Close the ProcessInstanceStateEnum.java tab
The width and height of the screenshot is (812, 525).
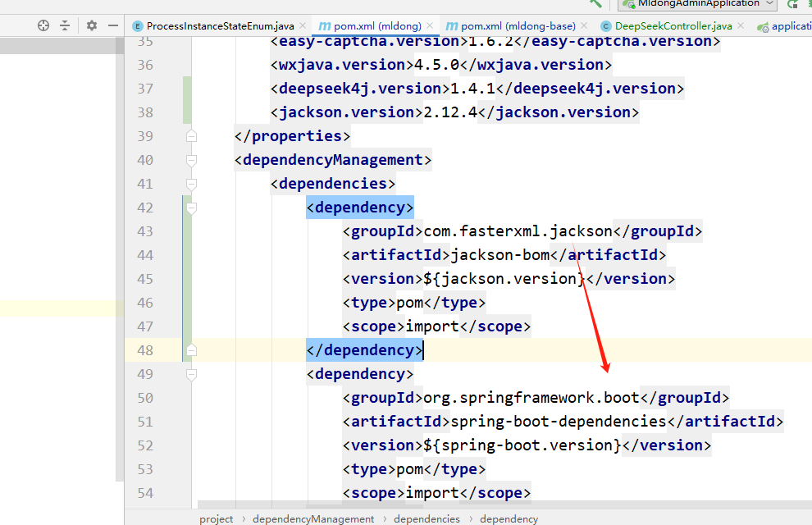(x=303, y=25)
